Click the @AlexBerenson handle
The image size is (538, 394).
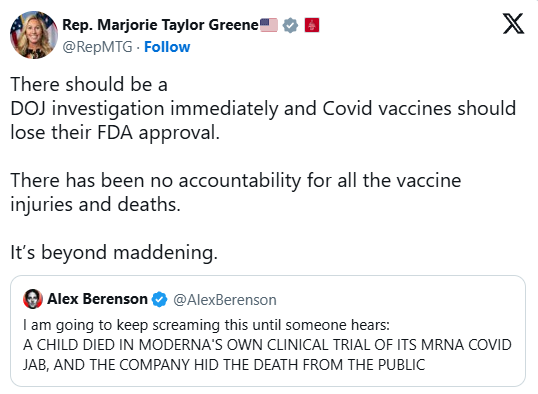(225, 300)
